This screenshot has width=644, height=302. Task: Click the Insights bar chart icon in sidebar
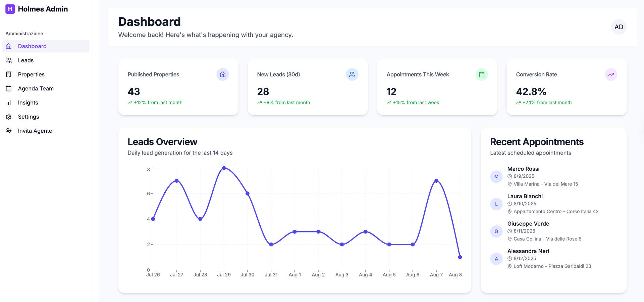[x=9, y=103]
